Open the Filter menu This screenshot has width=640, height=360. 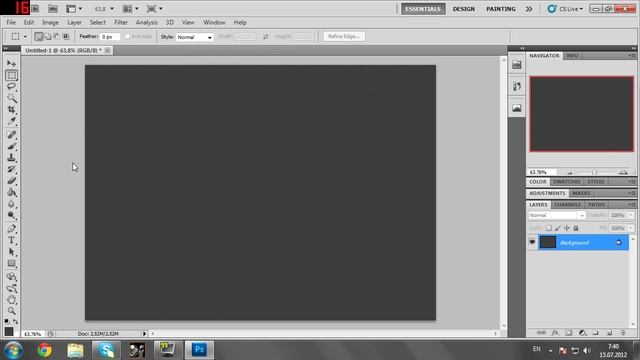121,22
